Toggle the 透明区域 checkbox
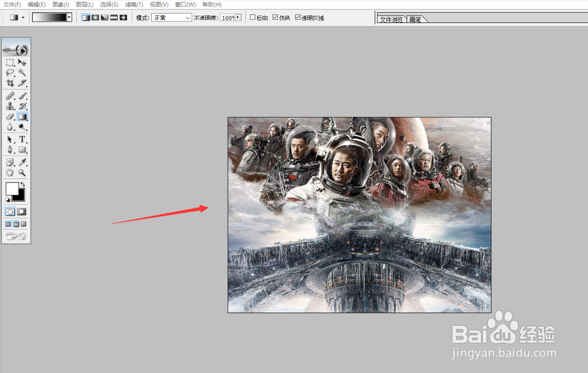 (298, 17)
